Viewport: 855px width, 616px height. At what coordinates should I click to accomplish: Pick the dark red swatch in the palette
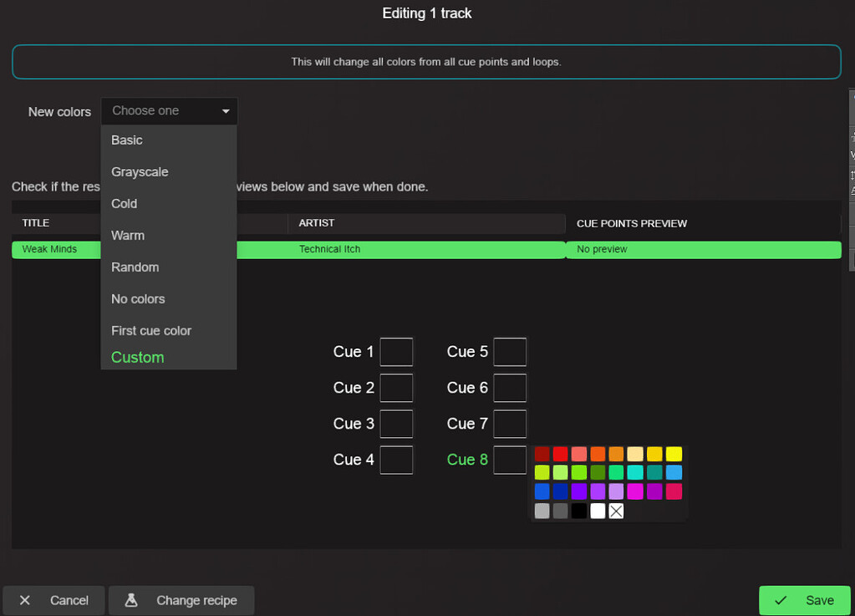point(541,454)
